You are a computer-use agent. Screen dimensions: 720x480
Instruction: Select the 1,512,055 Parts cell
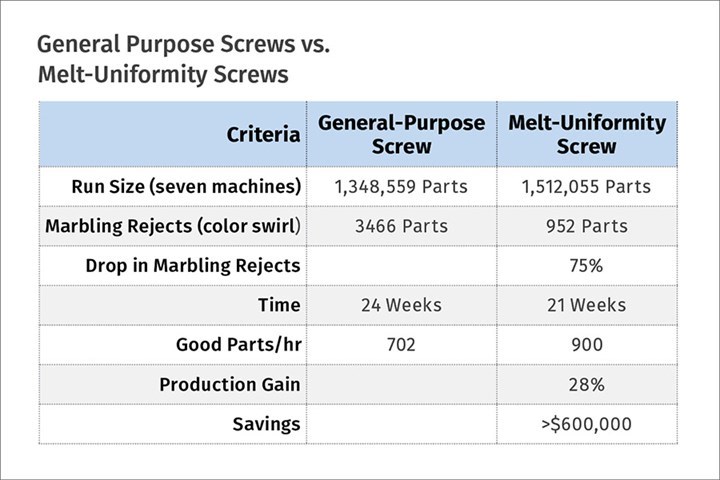(586, 186)
